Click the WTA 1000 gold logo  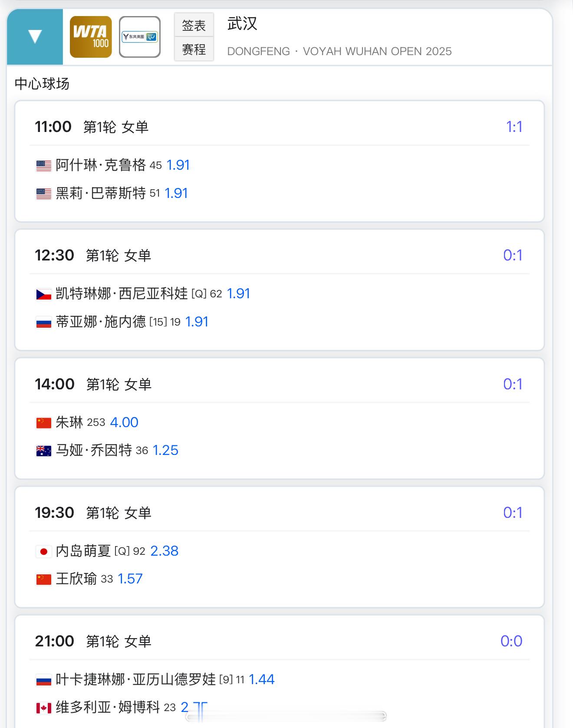pyautogui.click(x=91, y=37)
